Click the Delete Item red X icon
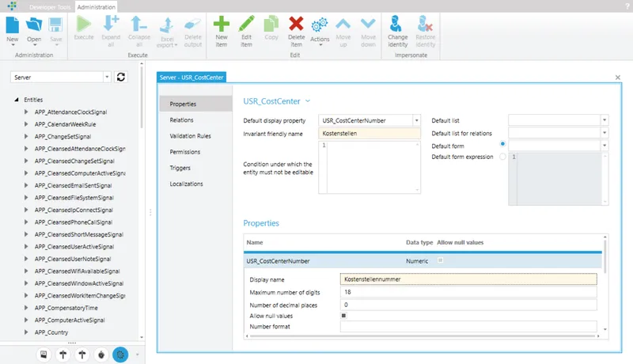This screenshot has width=633, height=364. click(296, 25)
